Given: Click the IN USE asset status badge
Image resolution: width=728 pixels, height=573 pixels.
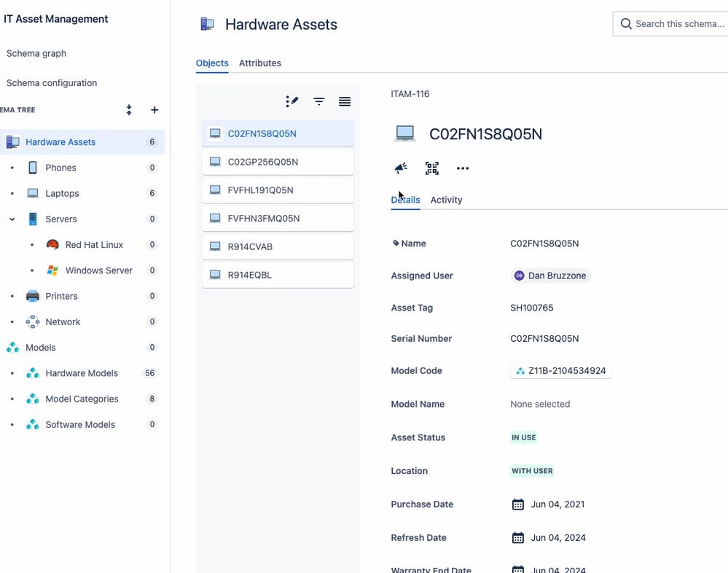Looking at the screenshot, I should [x=523, y=437].
